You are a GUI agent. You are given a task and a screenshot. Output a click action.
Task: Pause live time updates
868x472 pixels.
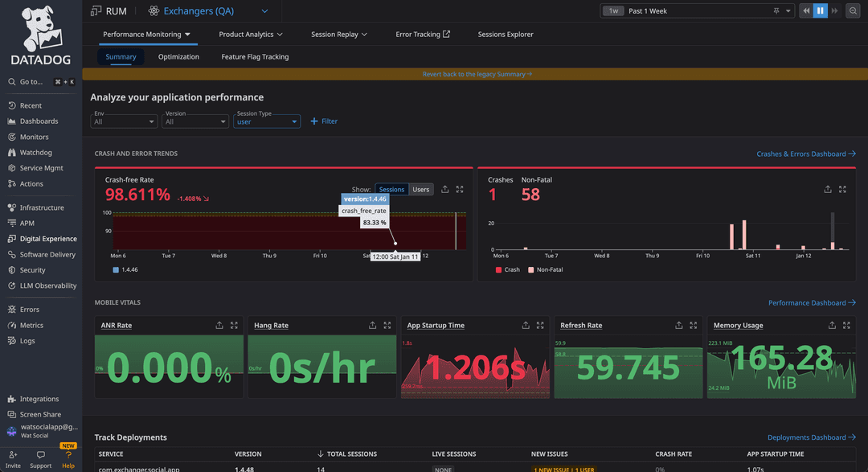pos(821,10)
